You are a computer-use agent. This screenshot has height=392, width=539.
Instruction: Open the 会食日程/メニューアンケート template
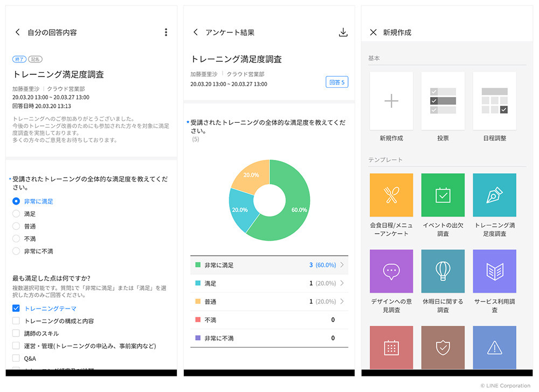[x=391, y=195]
